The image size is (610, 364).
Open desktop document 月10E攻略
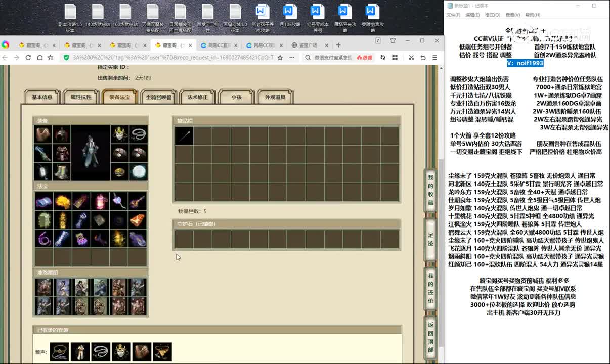tap(290, 15)
